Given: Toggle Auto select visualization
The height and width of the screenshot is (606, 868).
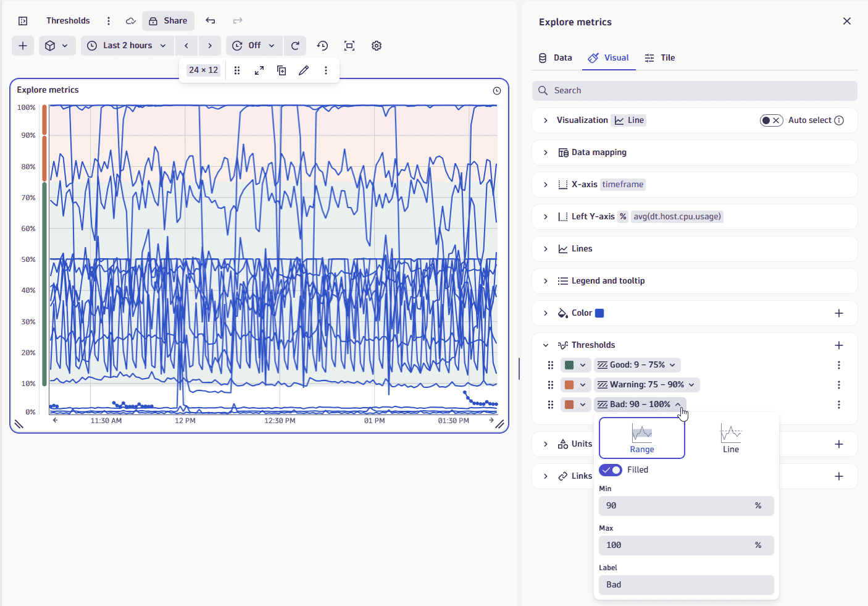Looking at the screenshot, I should (771, 120).
